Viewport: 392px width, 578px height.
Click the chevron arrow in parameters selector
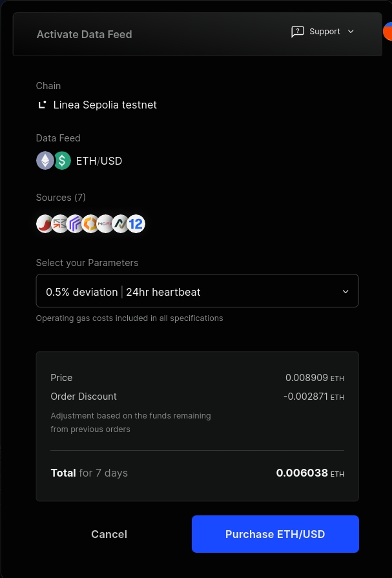(x=346, y=291)
